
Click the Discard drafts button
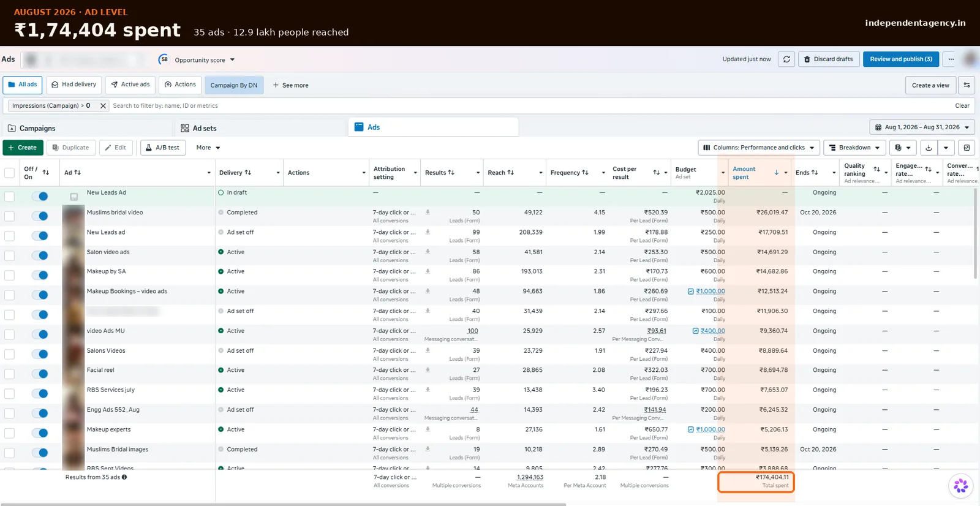click(828, 59)
